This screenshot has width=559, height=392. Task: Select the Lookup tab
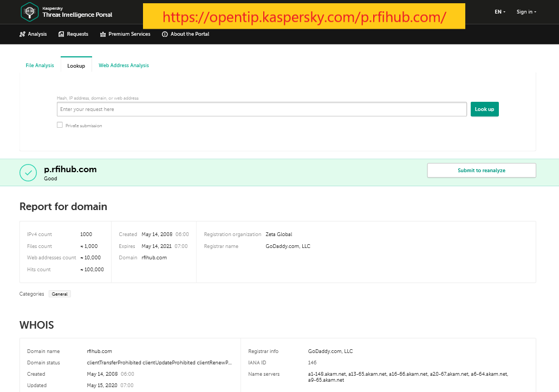76,66
